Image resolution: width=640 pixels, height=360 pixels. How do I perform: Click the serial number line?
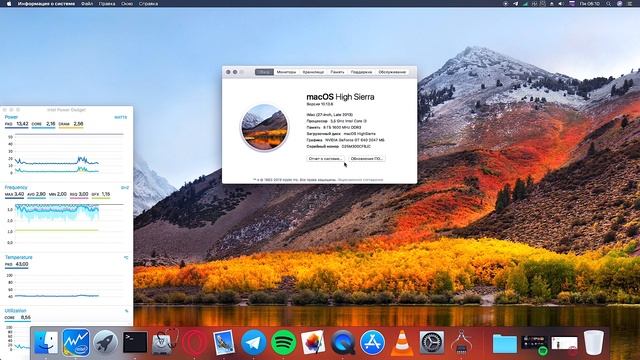(339, 146)
